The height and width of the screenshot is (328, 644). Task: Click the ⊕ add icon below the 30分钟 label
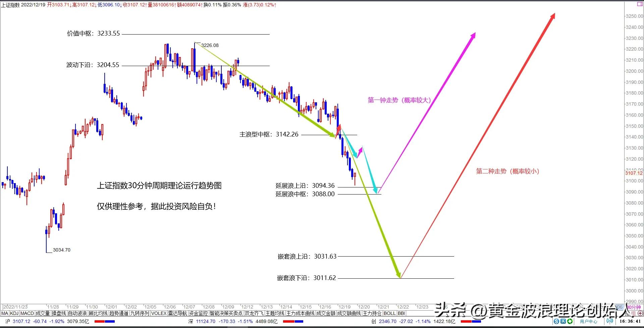640,314
